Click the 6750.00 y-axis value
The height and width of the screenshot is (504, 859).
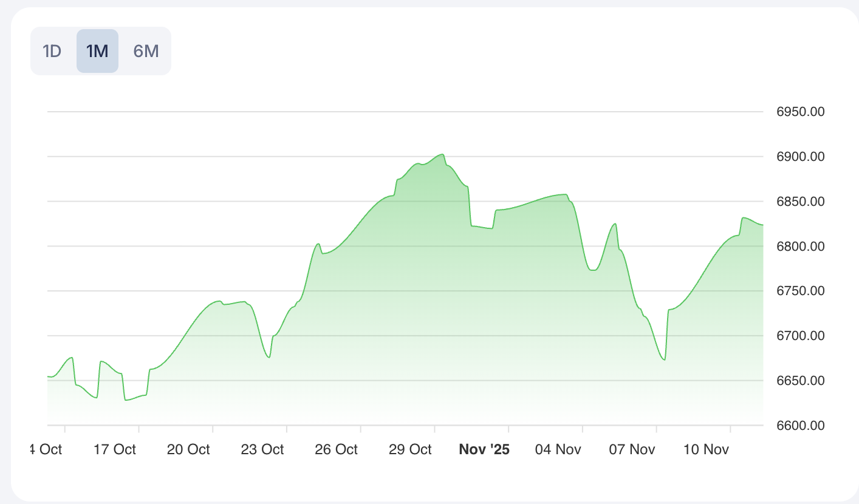click(x=801, y=291)
